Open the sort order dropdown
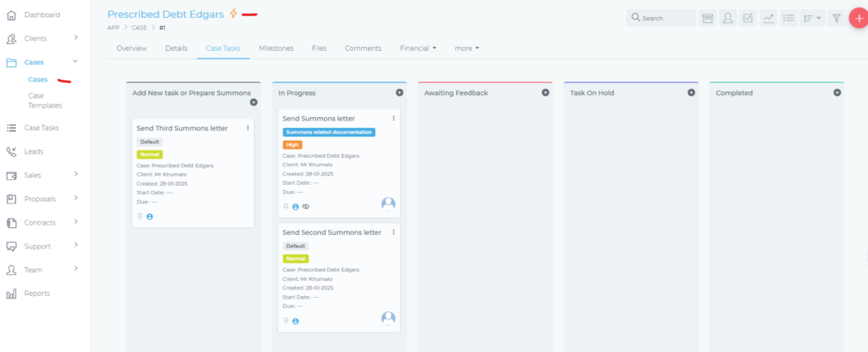Screen dimensions: 868x352 (x=812, y=18)
